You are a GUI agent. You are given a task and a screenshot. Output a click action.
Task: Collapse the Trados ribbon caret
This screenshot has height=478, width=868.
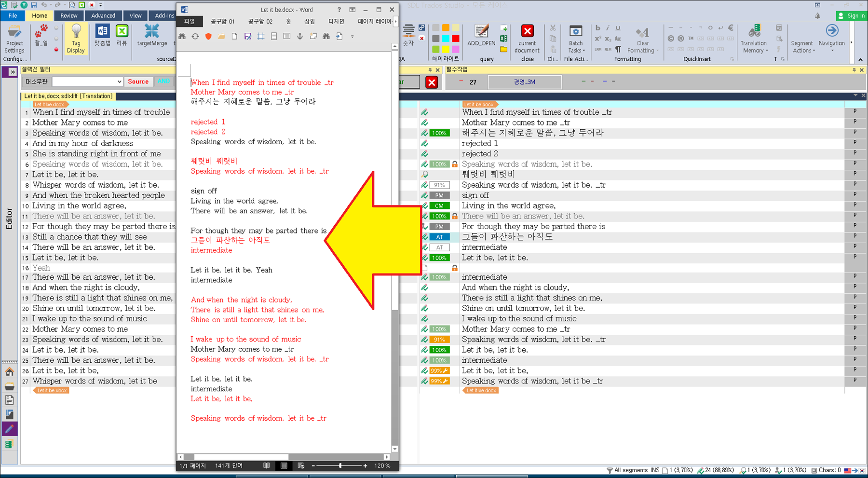pos(861,59)
